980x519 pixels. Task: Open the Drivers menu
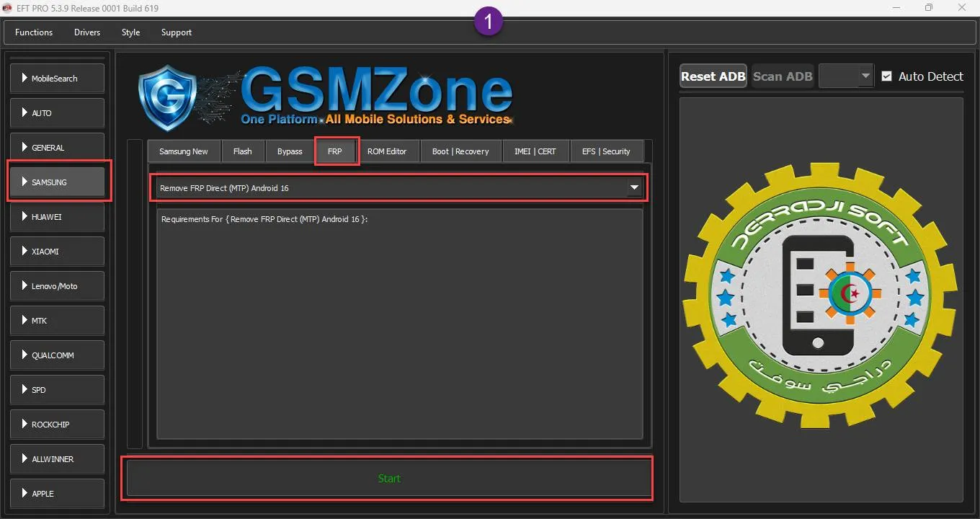pos(87,32)
